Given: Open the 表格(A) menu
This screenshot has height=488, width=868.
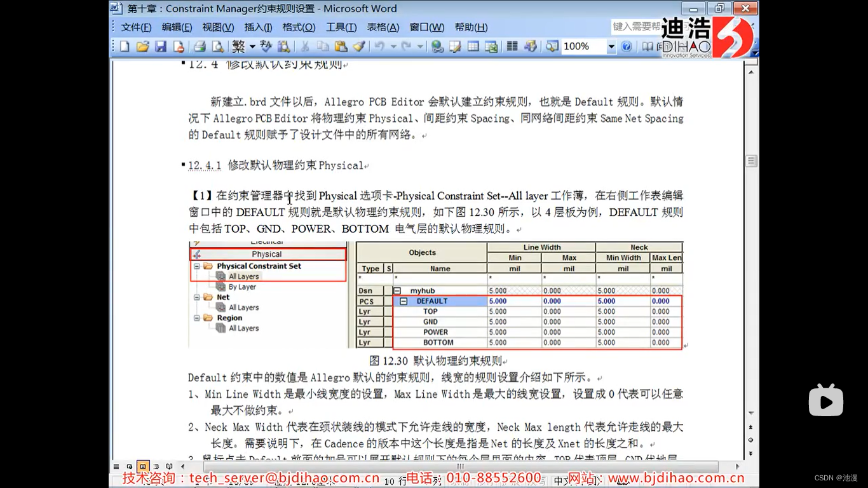Looking at the screenshot, I should tap(383, 27).
